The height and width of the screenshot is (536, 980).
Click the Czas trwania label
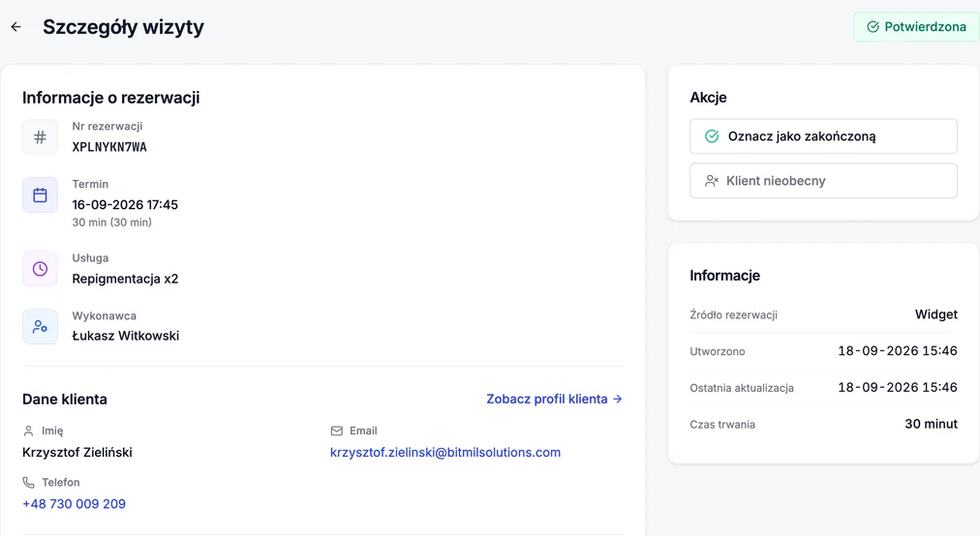[x=722, y=424]
